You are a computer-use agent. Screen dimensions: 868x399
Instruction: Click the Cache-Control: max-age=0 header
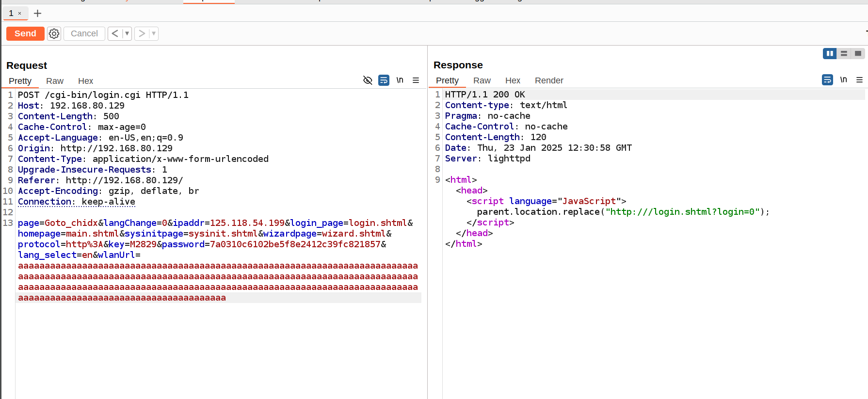pyautogui.click(x=82, y=127)
